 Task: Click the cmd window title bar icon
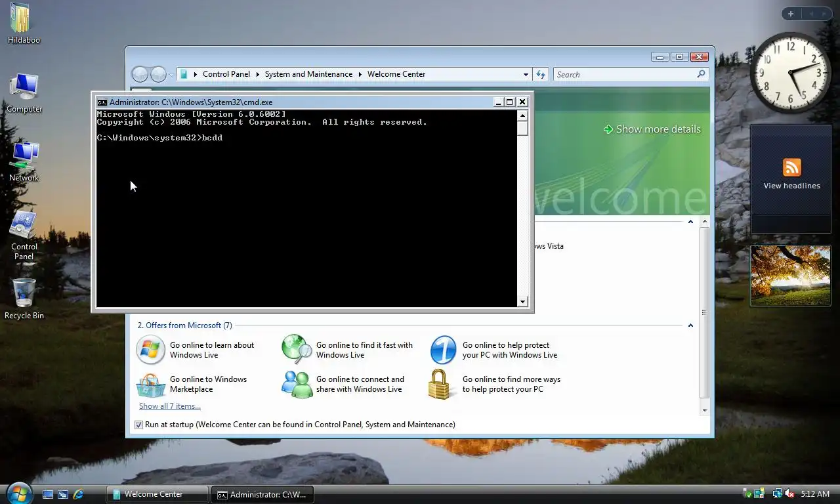click(102, 102)
